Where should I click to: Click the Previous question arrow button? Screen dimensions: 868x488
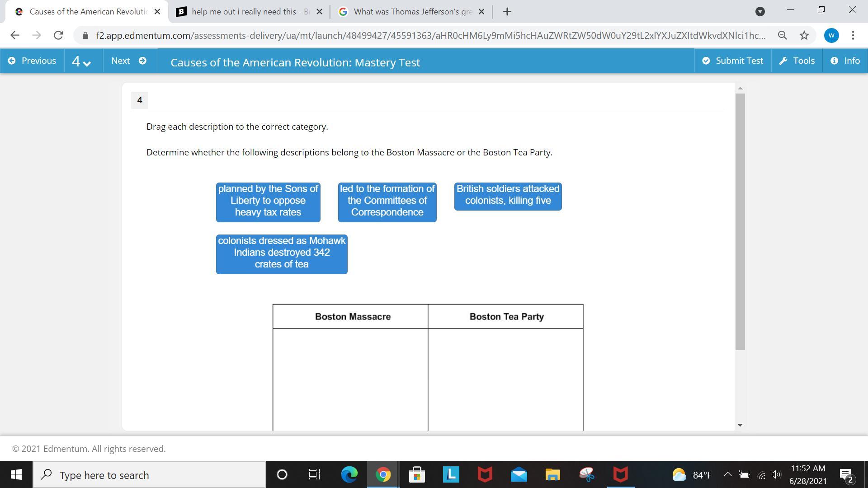32,61
